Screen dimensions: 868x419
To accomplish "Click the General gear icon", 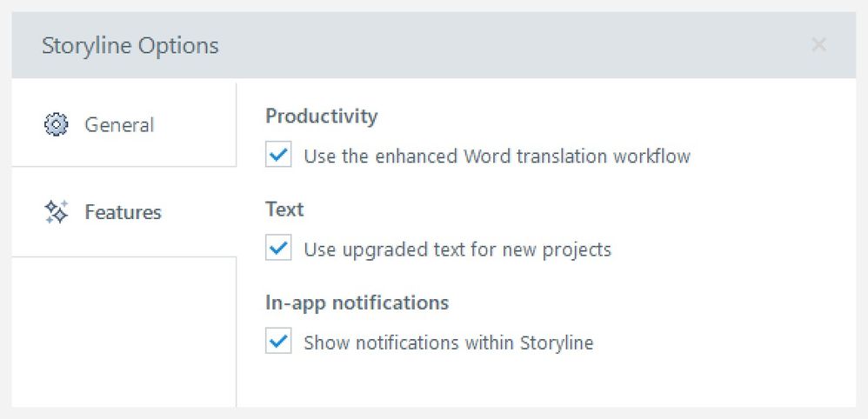I will [x=56, y=125].
